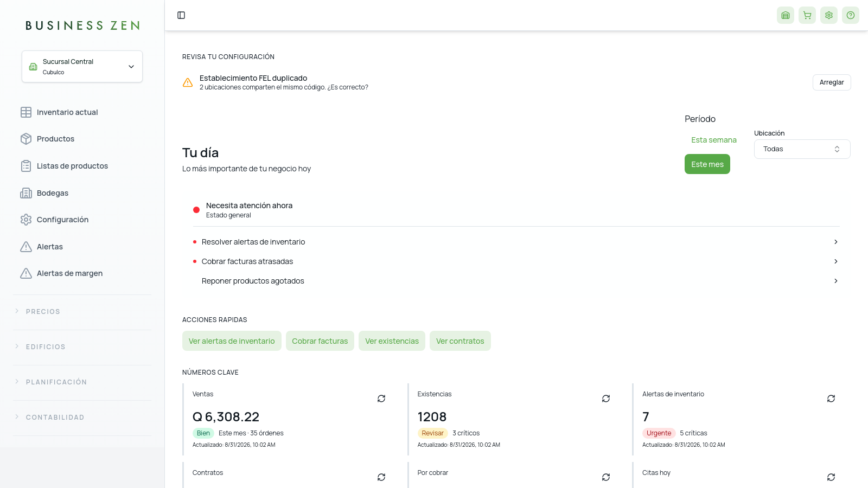Open Alertas in sidebar

pos(82,247)
